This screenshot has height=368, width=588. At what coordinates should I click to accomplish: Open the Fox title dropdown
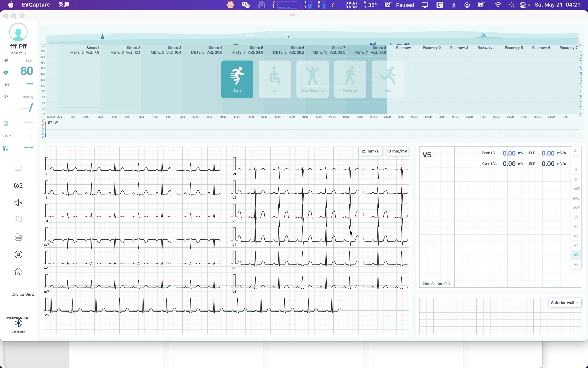pos(294,15)
